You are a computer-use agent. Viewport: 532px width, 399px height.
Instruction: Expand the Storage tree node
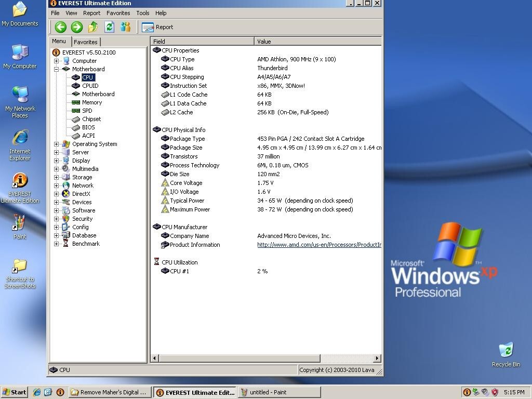pyautogui.click(x=56, y=178)
